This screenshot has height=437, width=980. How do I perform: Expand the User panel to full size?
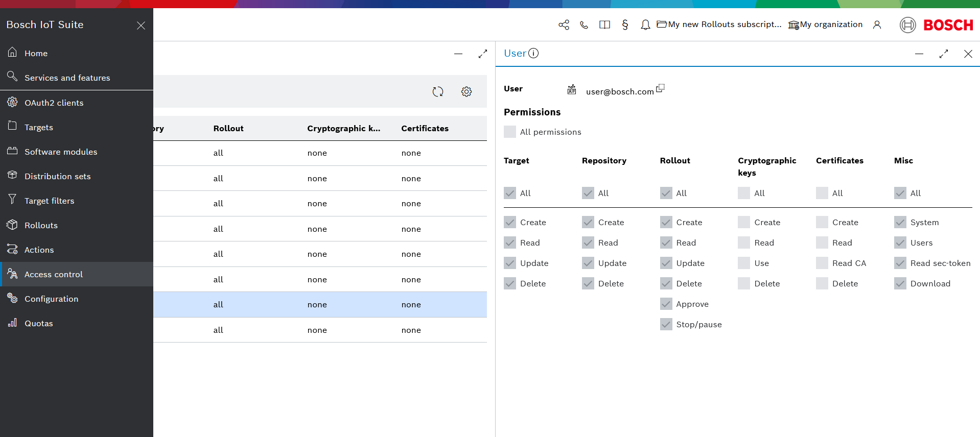(943, 54)
